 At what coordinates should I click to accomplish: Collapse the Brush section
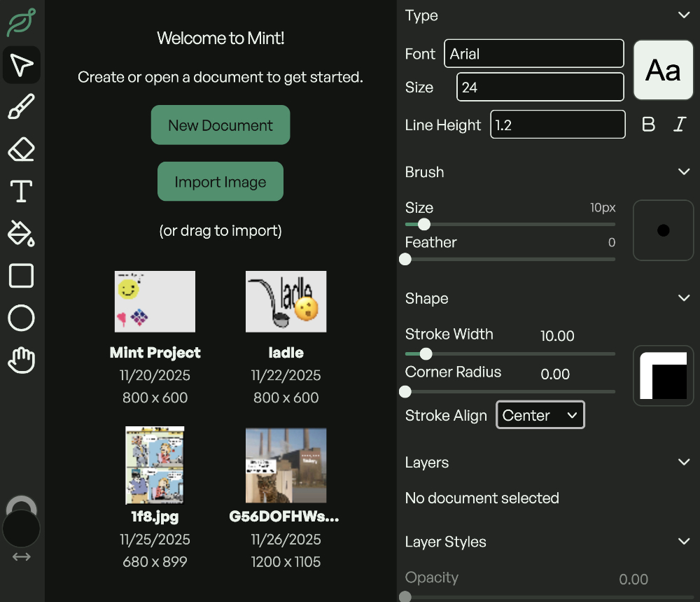tap(684, 172)
